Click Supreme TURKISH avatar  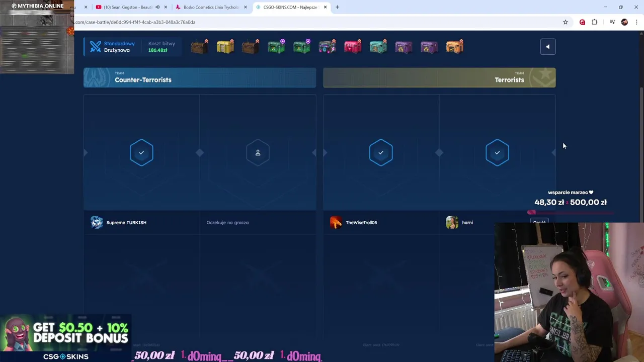pyautogui.click(x=97, y=222)
